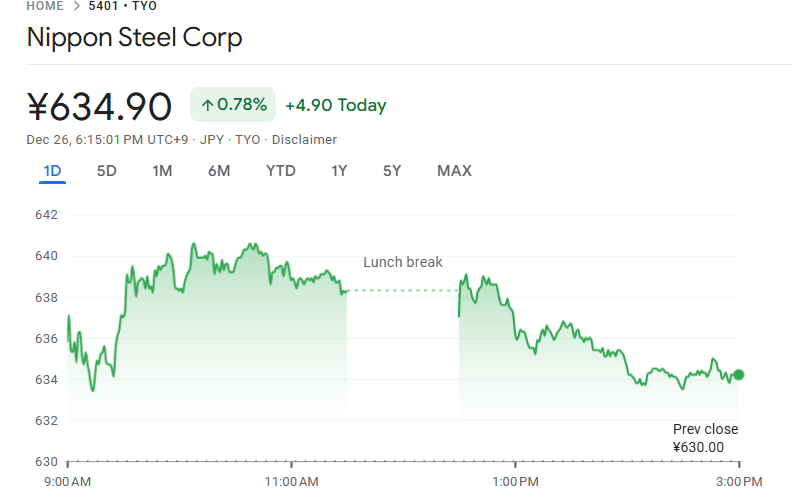This screenshot has height=502, width=792.
Task: Click the 11:00 AM axis tick label
Action: pos(291,481)
